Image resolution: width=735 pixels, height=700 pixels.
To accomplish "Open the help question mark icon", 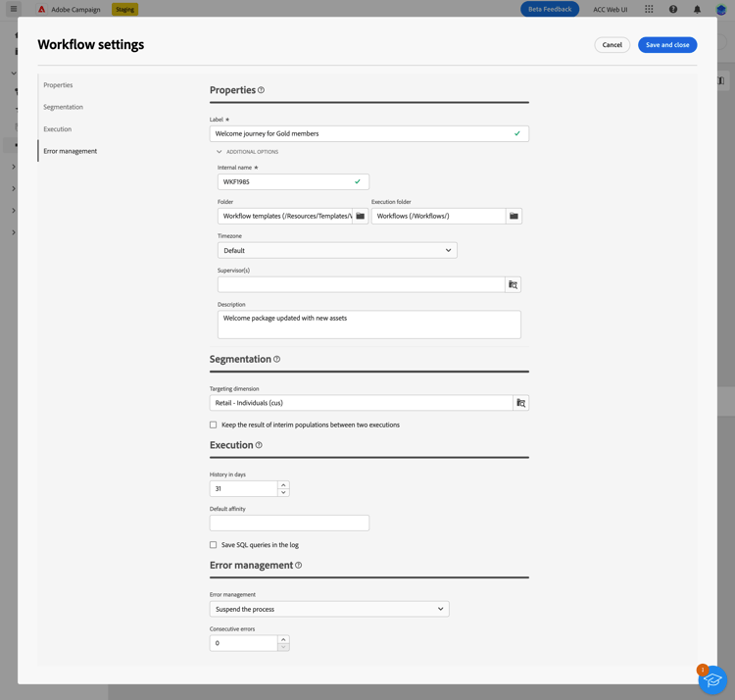I will (x=673, y=10).
